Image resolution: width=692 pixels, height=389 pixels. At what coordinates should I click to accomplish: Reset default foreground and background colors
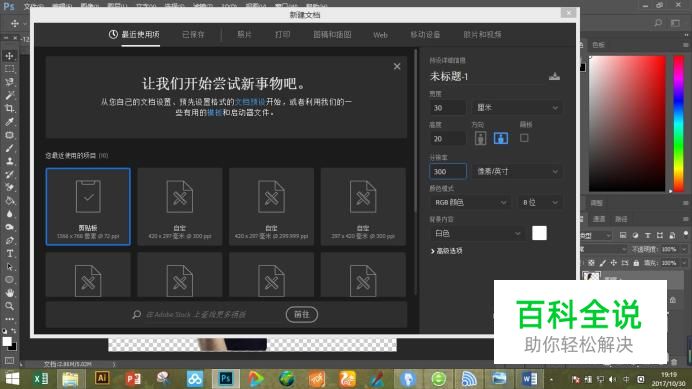click(x=5, y=331)
